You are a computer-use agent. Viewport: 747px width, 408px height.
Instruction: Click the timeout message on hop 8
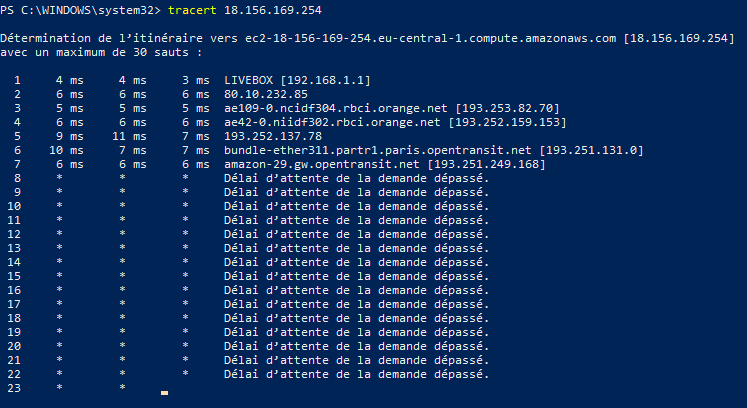click(x=355, y=178)
